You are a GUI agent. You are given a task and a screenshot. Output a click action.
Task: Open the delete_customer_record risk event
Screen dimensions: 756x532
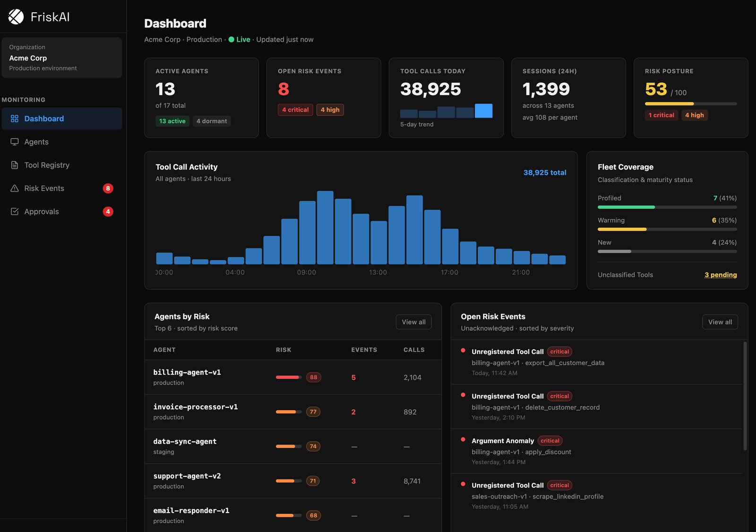(596, 407)
